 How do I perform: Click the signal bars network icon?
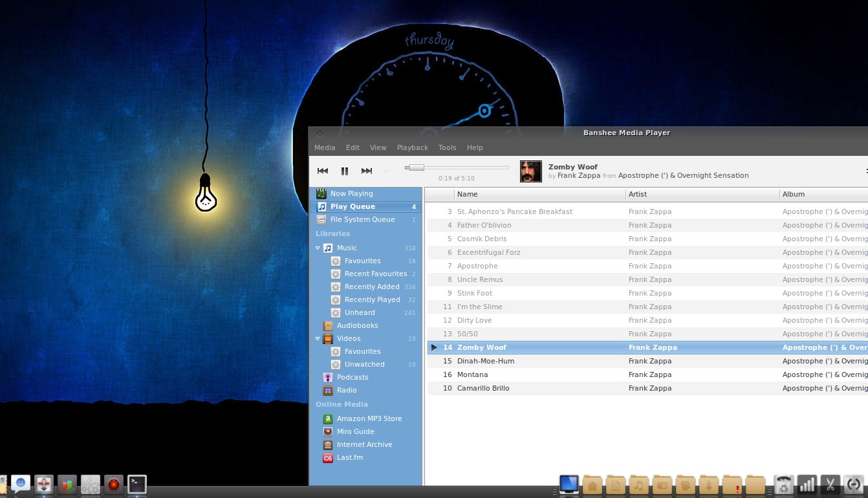807,484
